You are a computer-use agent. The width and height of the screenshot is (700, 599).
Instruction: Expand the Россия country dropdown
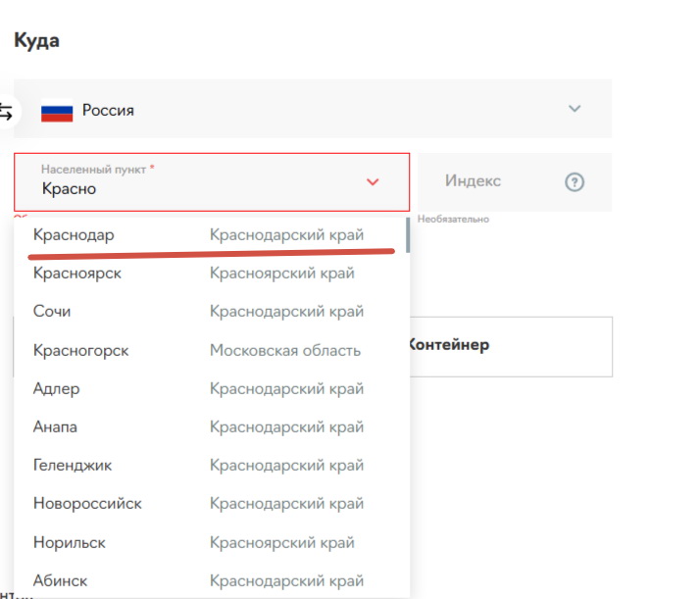(575, 109)
